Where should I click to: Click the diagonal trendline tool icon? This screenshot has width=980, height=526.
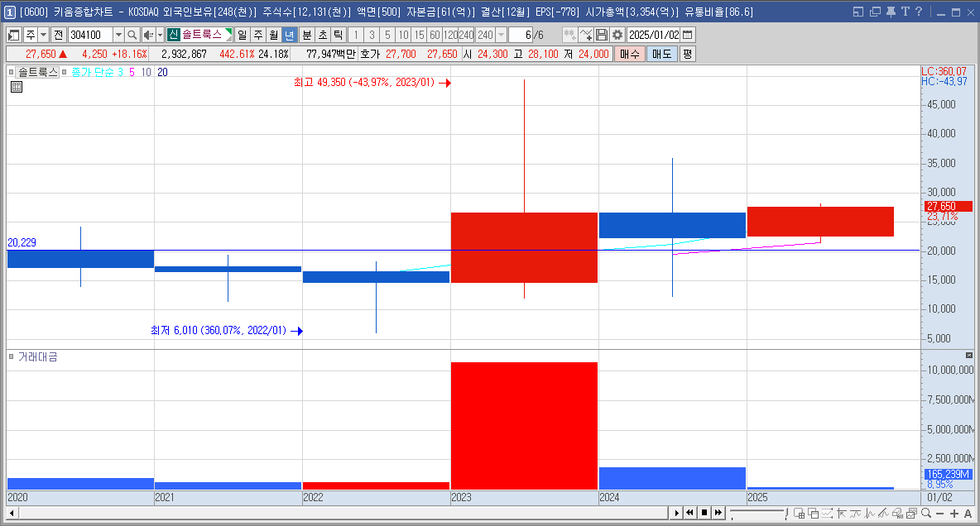884,514
